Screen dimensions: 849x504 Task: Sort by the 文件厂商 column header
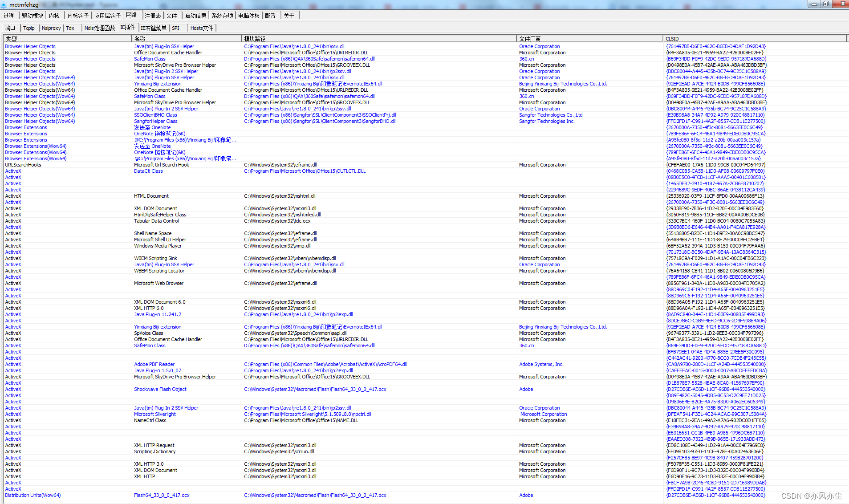pyautogui.click(x=590, y=39)
